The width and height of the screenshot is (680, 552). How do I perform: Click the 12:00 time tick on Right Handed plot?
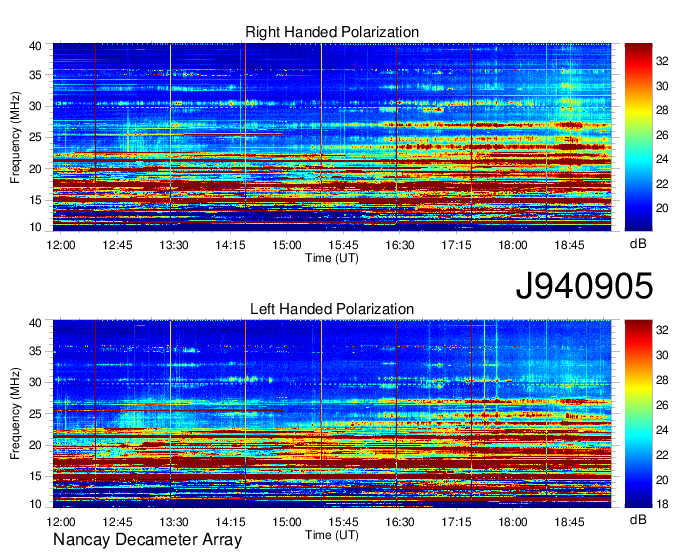(61, 245)
